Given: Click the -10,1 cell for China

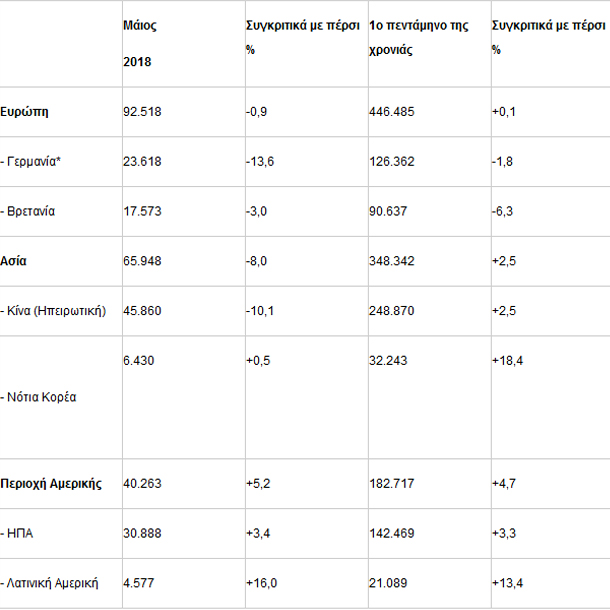Looking at the screenshot, I should [x=260, y=311].
